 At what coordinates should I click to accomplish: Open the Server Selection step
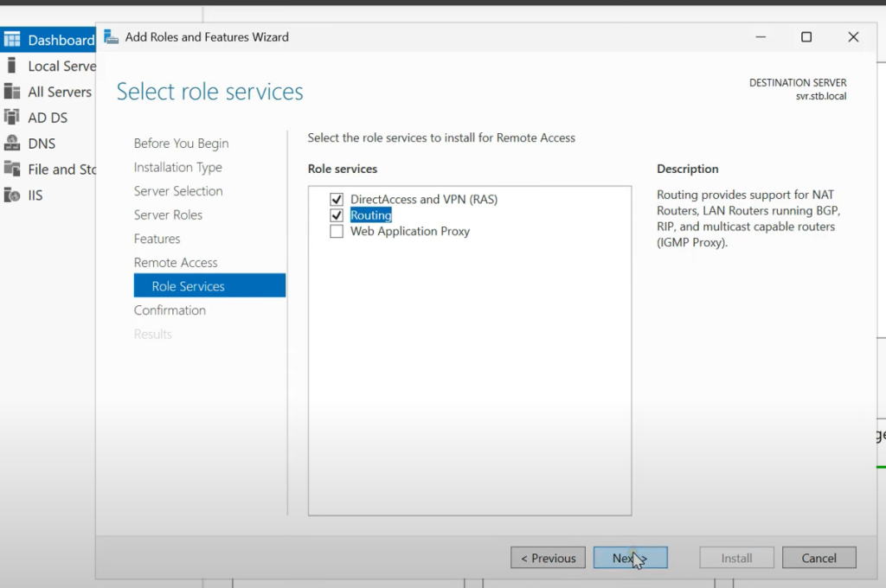(x=178, y=191)
